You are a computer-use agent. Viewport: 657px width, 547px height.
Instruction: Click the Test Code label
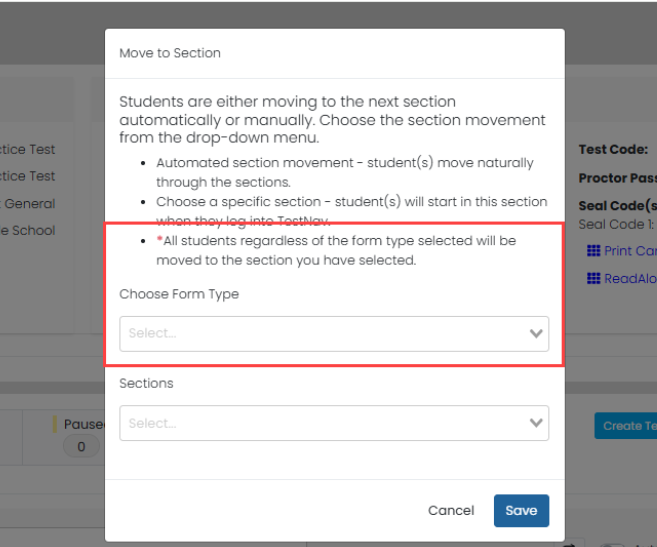[x=613, y=150]
